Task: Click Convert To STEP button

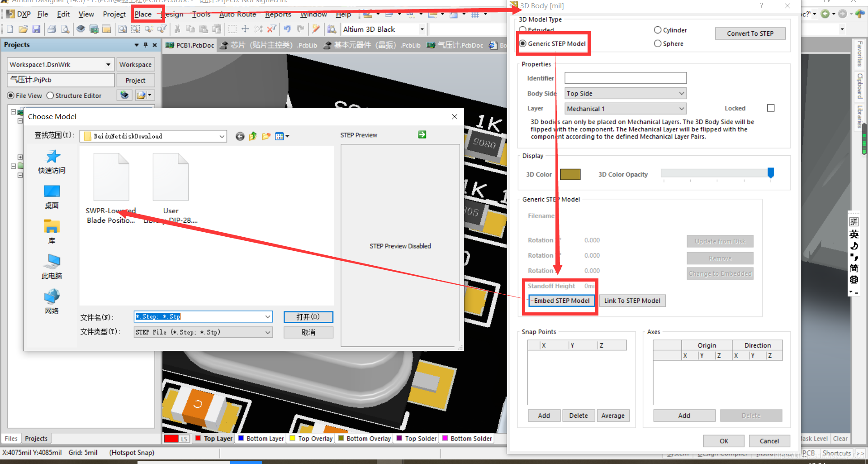Action: [750, 33]
